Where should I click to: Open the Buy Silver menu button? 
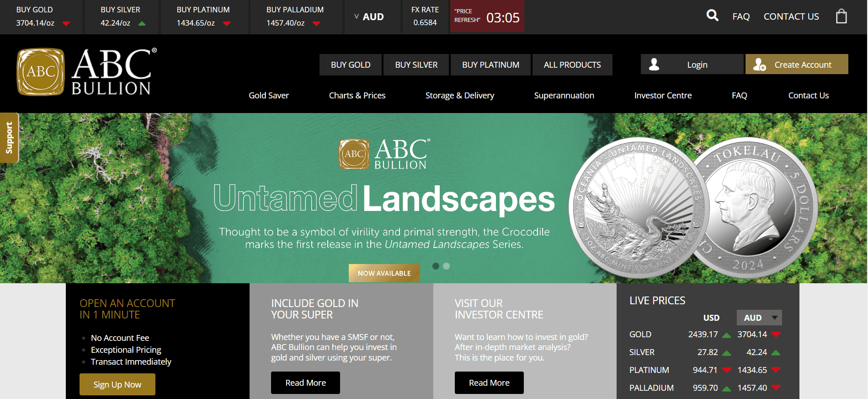point(416,65)
